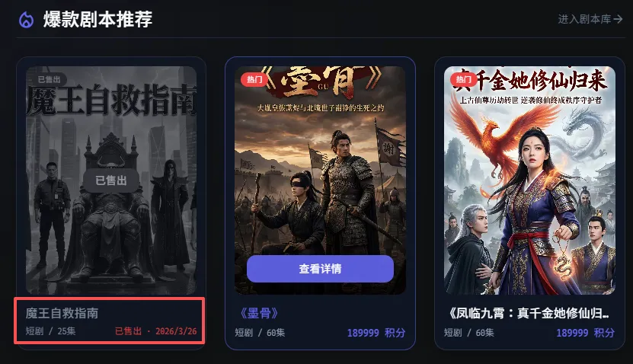The width and height of the screenshot is (633, 364).
Task: Click the 短剧 / 25集 label
Action: pyautogui.click(x=50, y=331)
